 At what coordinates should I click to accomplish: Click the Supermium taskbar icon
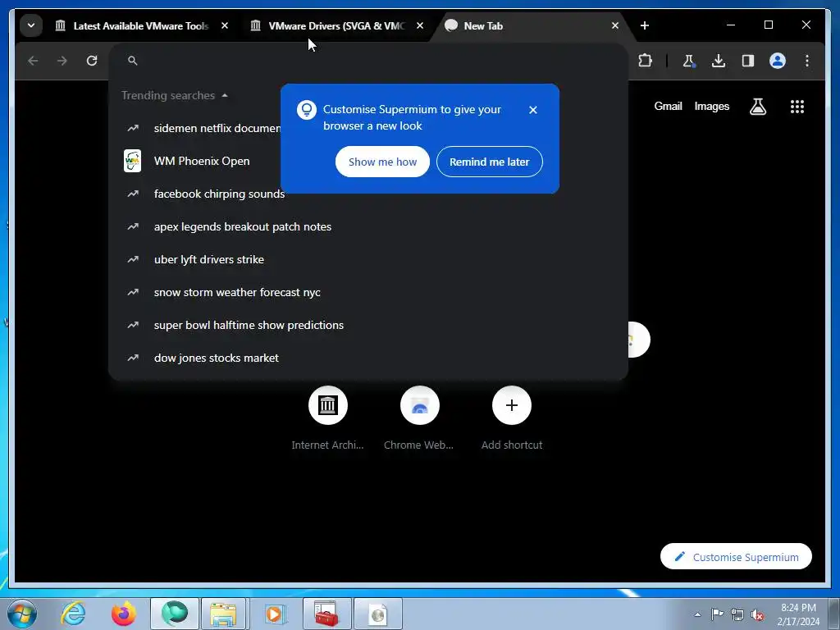[x=176, y=614]
